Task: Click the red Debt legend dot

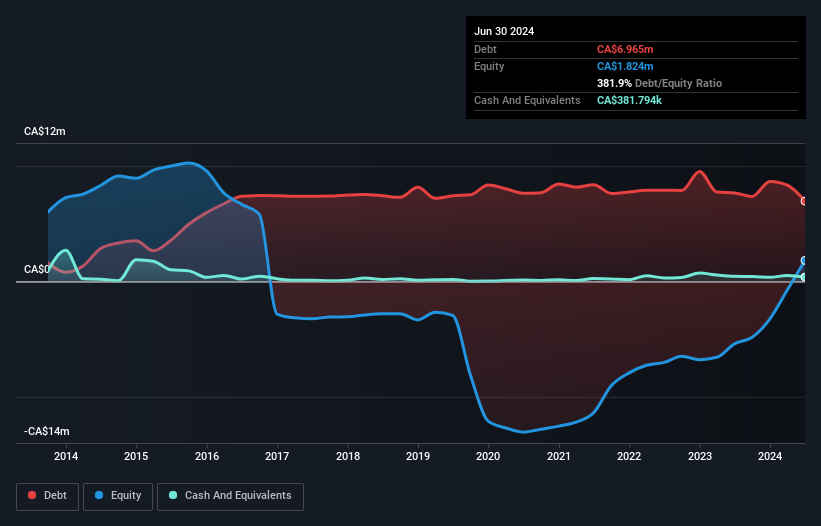Action: click(32, 495)
